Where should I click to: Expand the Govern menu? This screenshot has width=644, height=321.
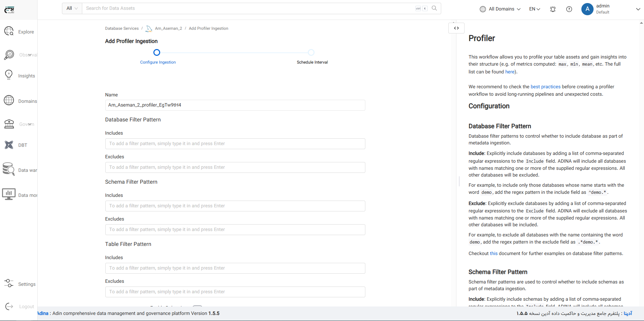coord(30,124)
